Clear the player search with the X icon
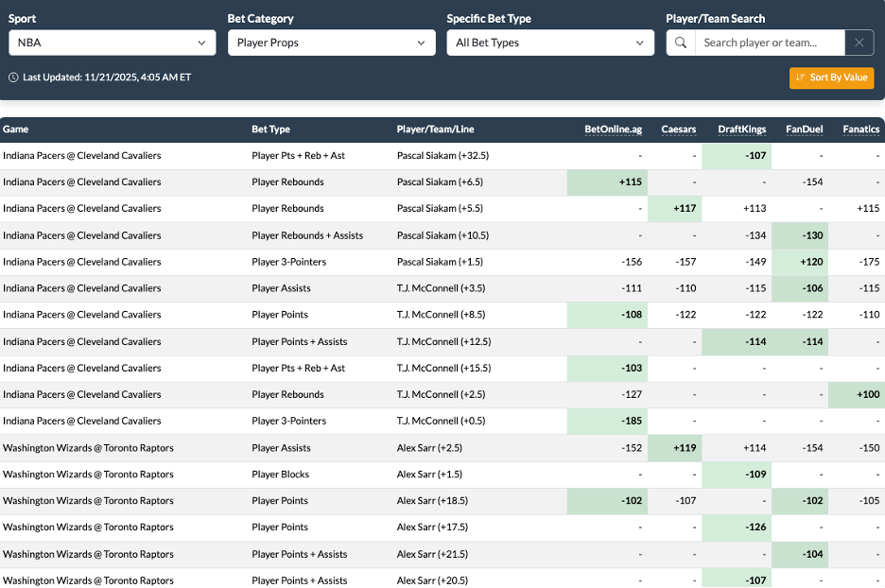Screen dimensions: 885x588 (859, 43)
